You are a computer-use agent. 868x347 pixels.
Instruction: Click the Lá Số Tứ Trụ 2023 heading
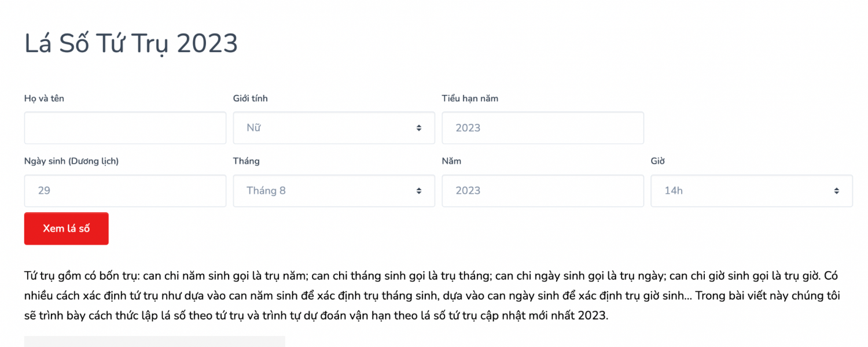(x=131, y=43)
